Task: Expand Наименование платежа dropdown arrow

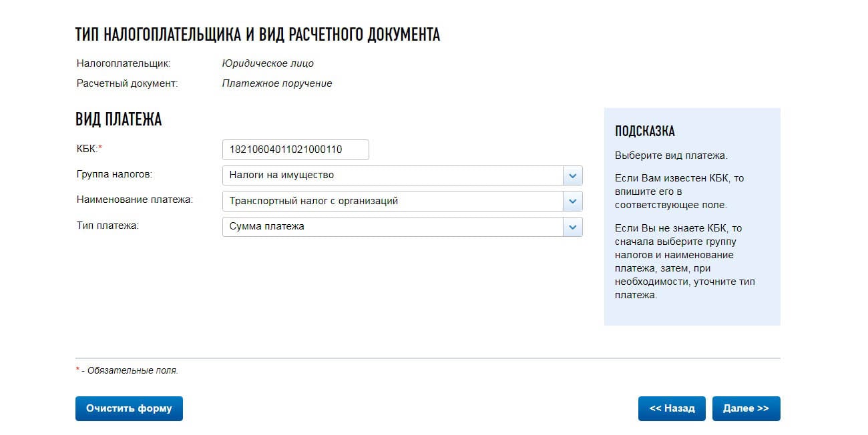Action: point(572,201)
